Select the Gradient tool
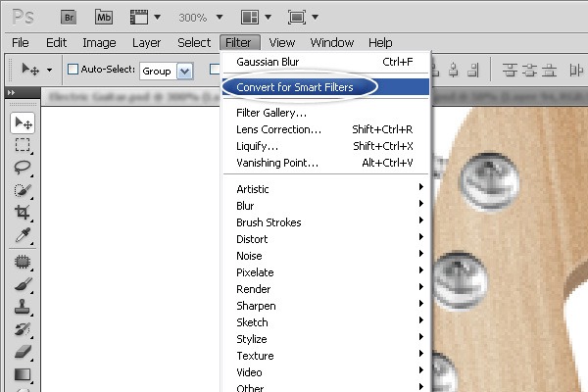588x392 pixels. pos(23,374)
